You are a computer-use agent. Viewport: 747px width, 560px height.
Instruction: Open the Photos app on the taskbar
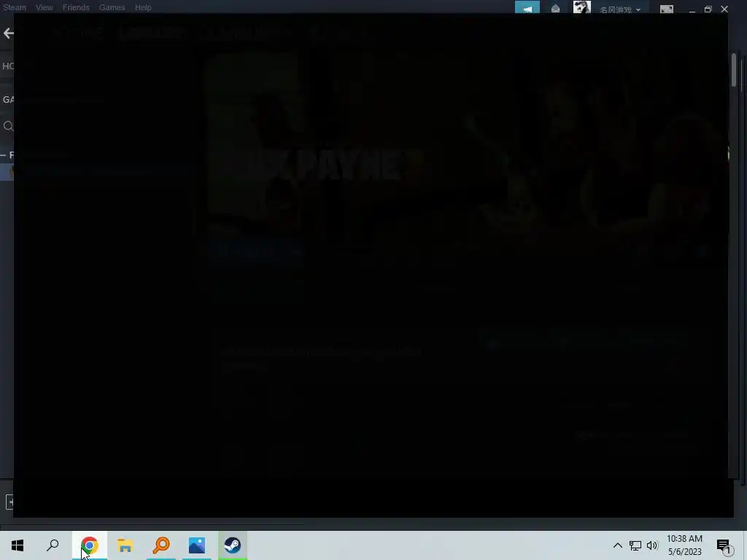tap(197, 545)
